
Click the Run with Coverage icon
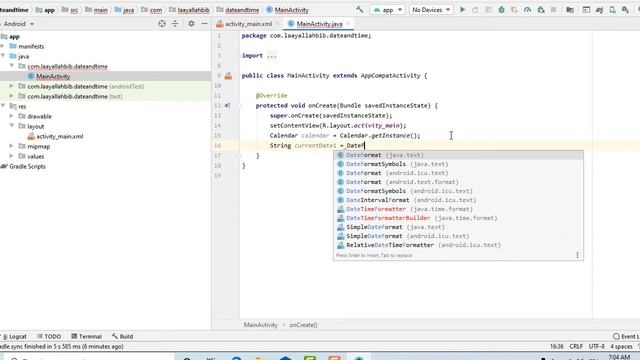pos(514,10)
